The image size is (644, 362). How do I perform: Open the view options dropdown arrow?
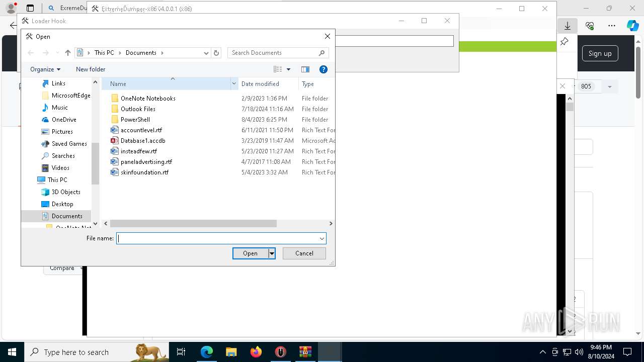(289, 69)
